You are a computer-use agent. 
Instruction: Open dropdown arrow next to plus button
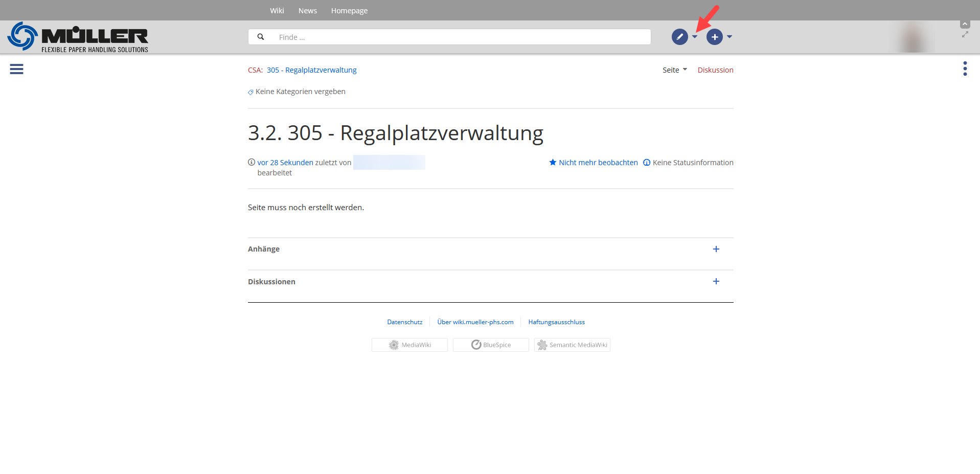[730, 37]
